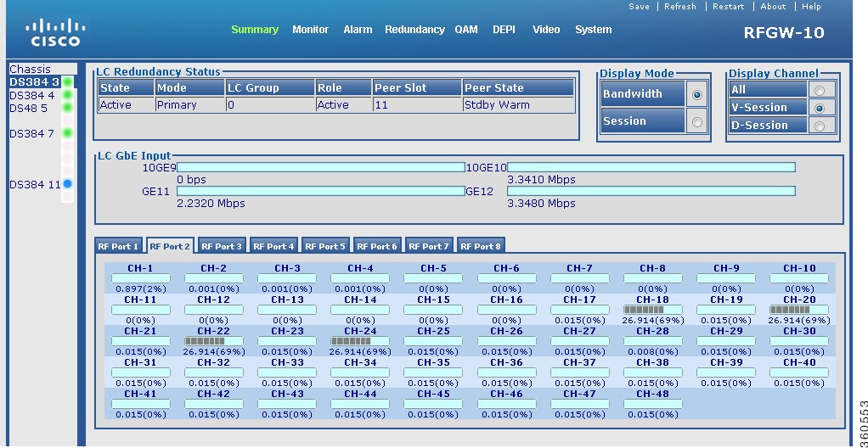Screen dimensions: 868x448
Task: Click the CH-18 bandwidth bar
Action: coord(652,310)
